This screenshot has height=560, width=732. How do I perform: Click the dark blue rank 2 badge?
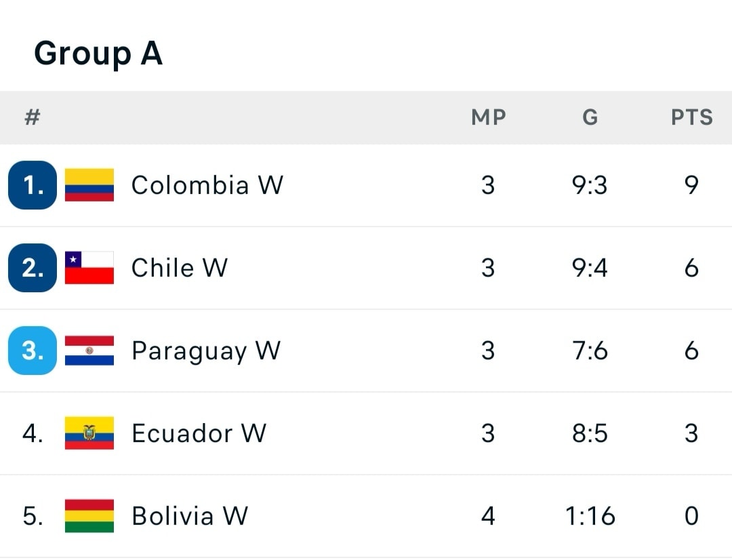[33, 268]
